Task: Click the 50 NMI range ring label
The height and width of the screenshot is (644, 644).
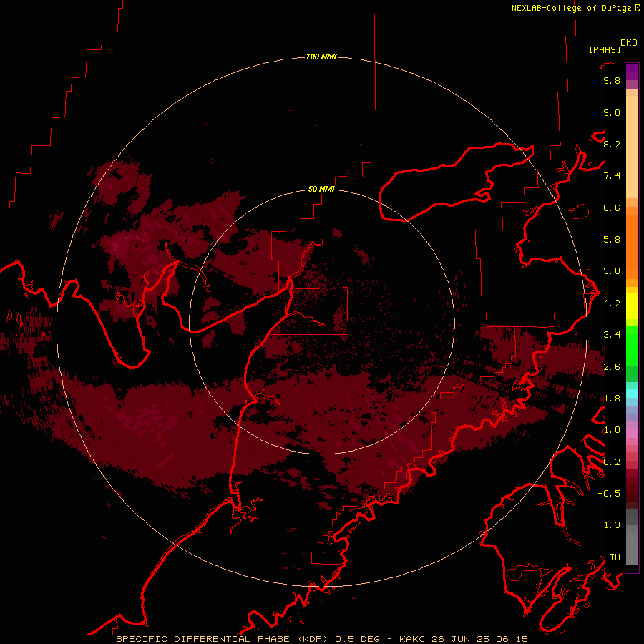Action: (x=321, y=189)
